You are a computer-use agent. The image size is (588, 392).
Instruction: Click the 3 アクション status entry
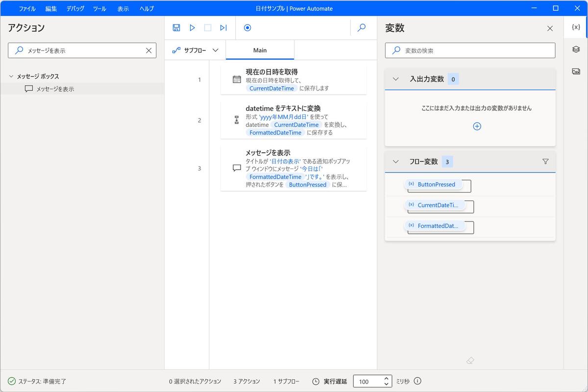coord(246,381)
